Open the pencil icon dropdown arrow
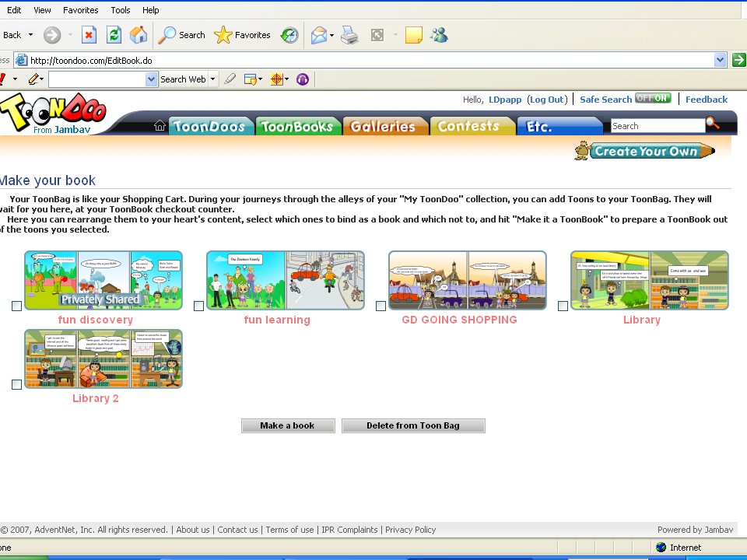Viewport: 747px width, 560px height. (42, 79)
